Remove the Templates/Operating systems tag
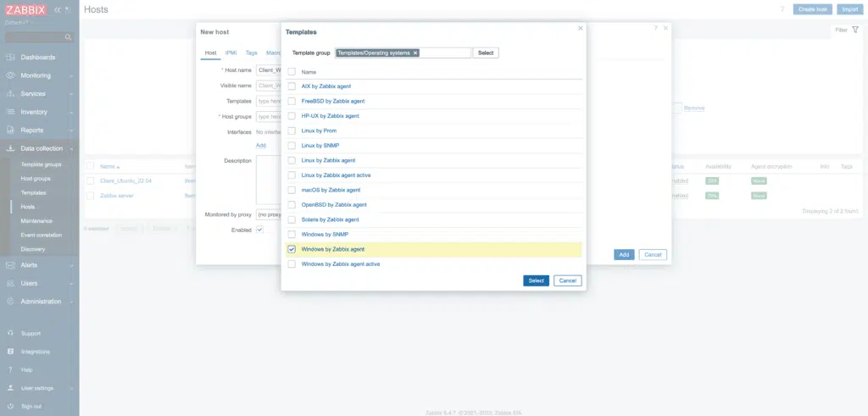The height and width of the screenshot is (416, 868). 415,53
